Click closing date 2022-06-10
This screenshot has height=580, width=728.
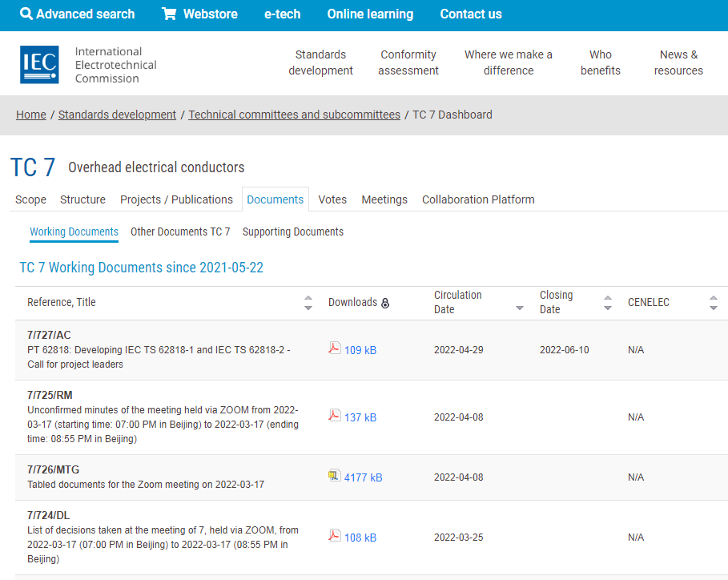[564, 350]
